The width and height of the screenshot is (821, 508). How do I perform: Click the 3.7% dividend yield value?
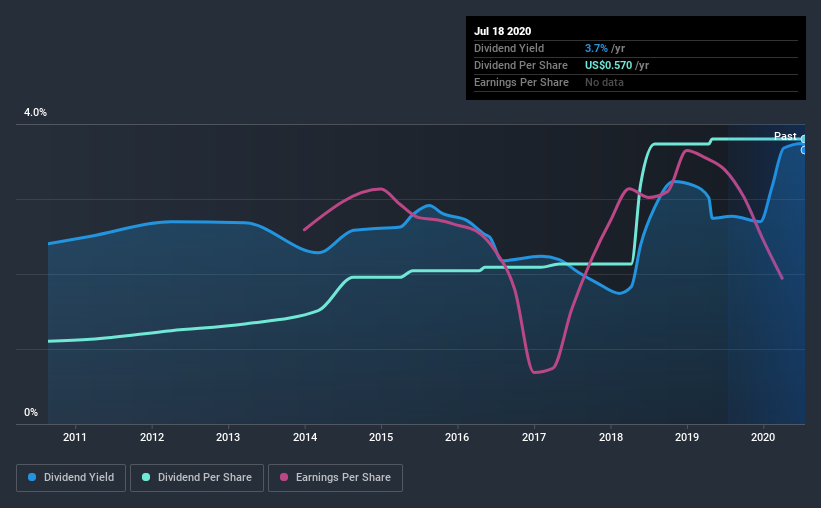point(596,48)
